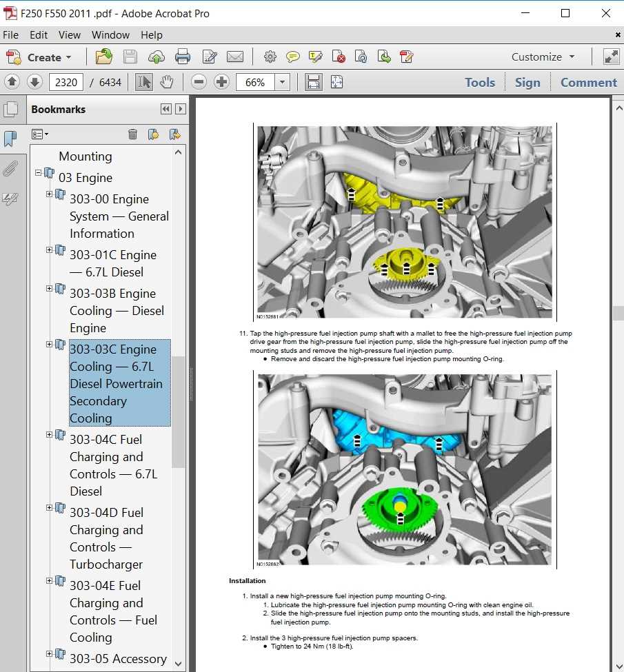The height and width of the screenshot is (672, 624).
Task: Toggle the Bookmarks navigation panel icon
Action: pyautogui.click(x=10, y=139)
